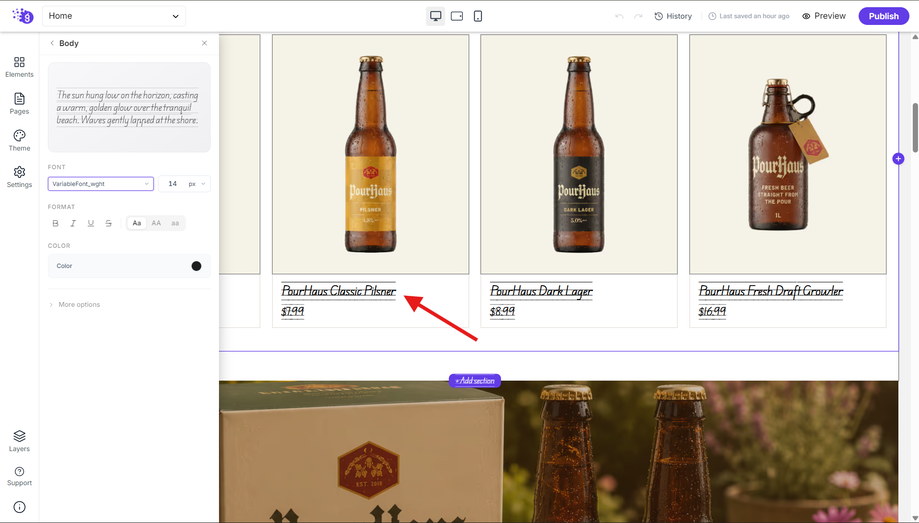Open the Support panel
This screenshot has width=919, height=523.
coord(19,476)
